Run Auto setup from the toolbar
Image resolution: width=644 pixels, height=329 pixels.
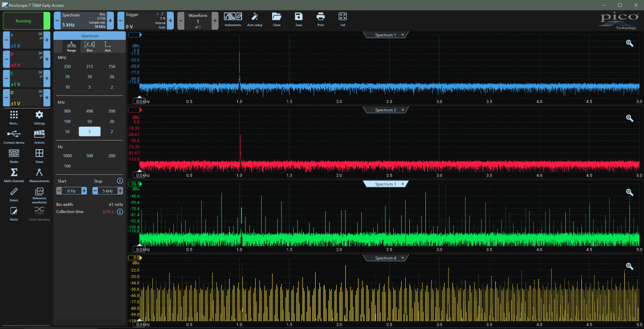point(255,19)
